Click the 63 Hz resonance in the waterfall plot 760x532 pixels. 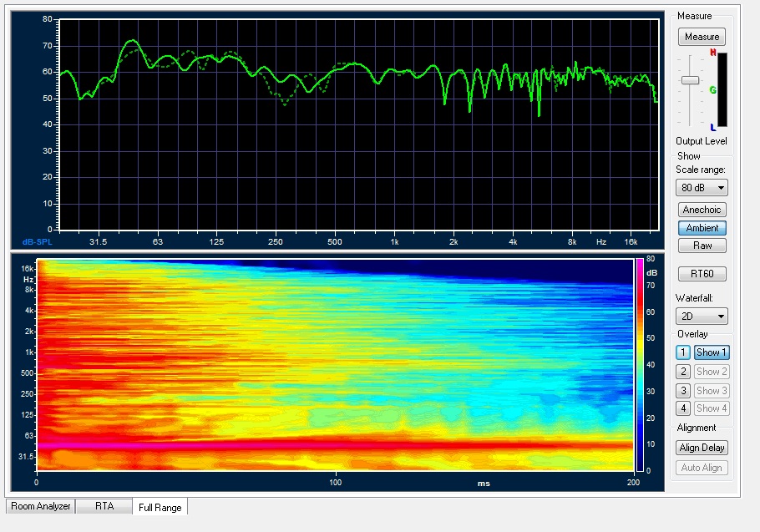334,443
